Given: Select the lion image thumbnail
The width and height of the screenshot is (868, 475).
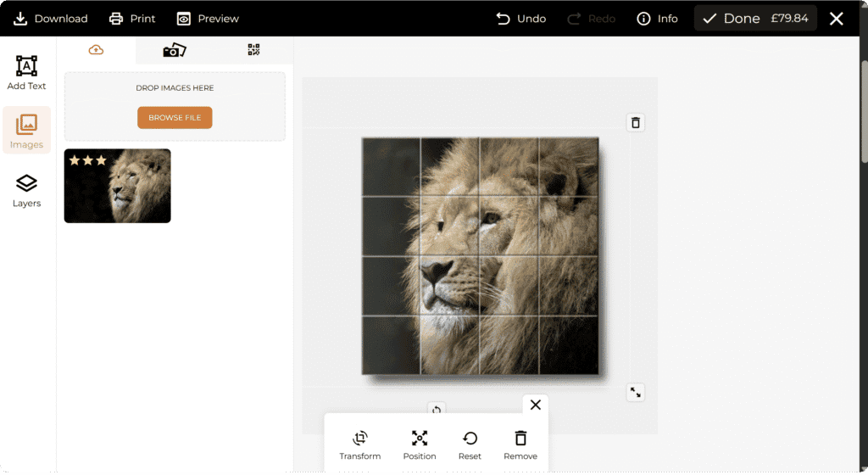Looking at the screenshot, I should pyautogui.click(x=118, y=186).
